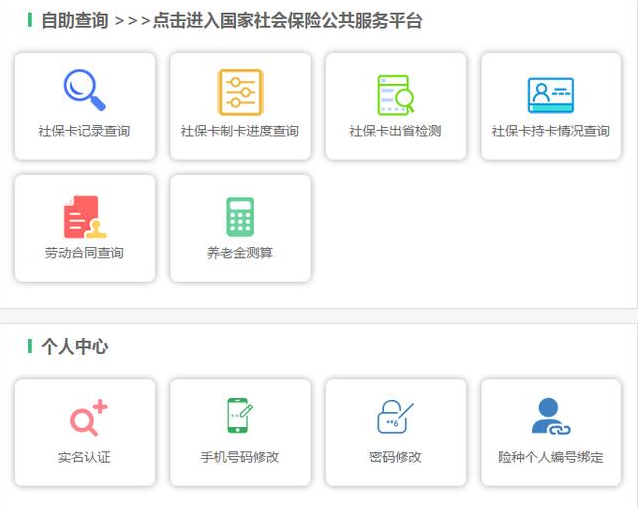The image size is (638, 508).
Task: Open the 养老金测算 text label
Action: pyautogui.click(x=240, y=253)
